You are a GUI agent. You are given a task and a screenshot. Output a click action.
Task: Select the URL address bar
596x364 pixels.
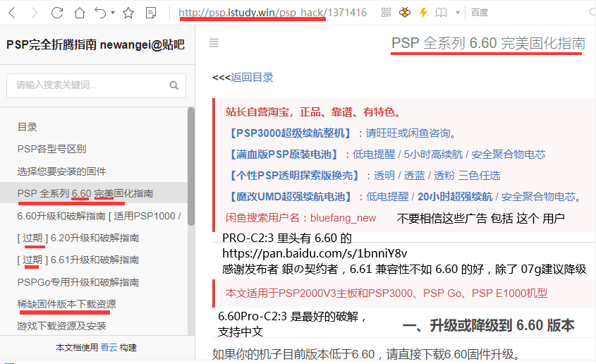pos(272,13)
